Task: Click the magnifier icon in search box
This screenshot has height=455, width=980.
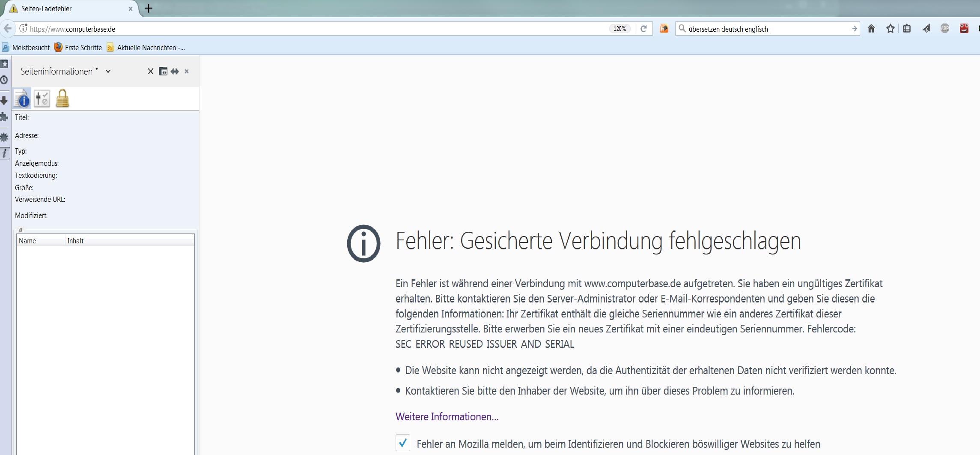Action: (682, 29)
